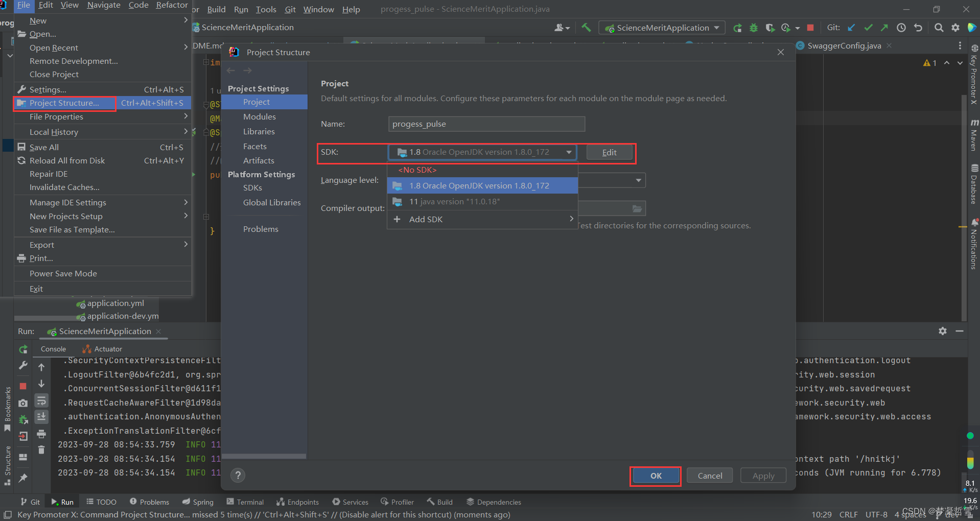Click the project Name input field
Screen dimensions: 980x521
(485, 124)
